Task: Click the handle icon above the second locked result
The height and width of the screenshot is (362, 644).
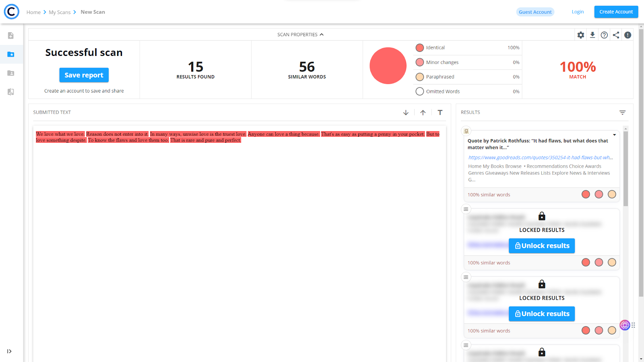Action: pyautogui.click(x=466, y=277)
